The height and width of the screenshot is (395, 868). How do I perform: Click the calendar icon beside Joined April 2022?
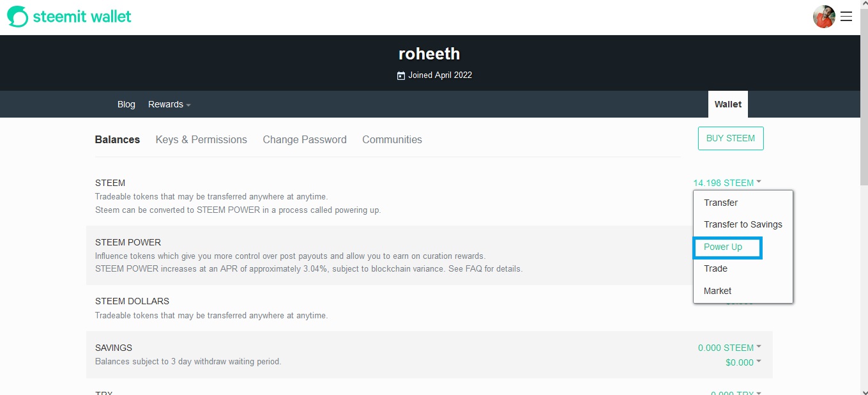point(401,75)
